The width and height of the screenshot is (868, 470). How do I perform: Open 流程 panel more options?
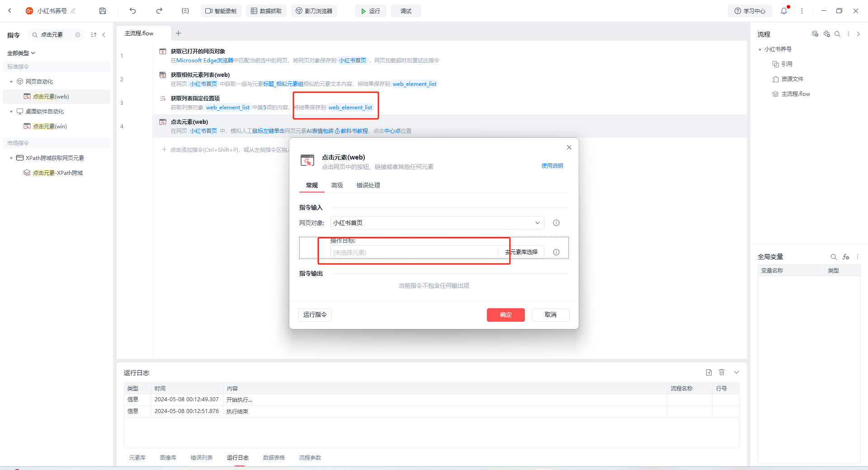[x=849, y=34]
